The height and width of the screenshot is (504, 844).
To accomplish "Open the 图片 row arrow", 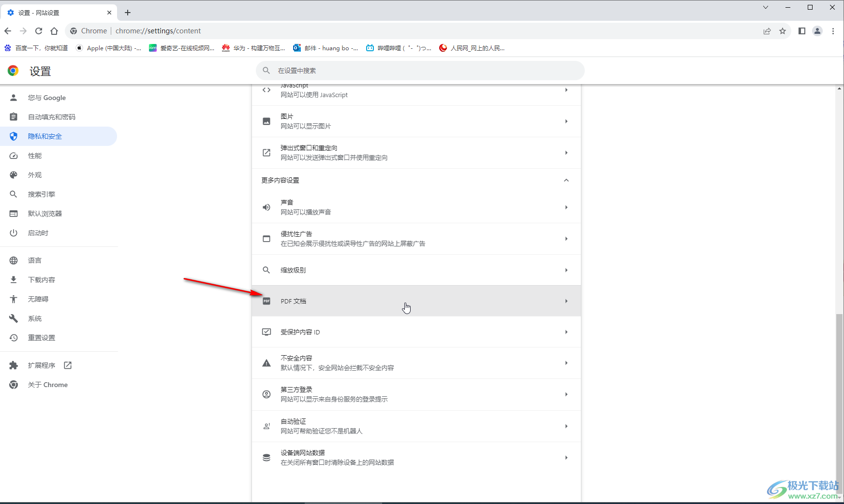I will tap(566, 121).
